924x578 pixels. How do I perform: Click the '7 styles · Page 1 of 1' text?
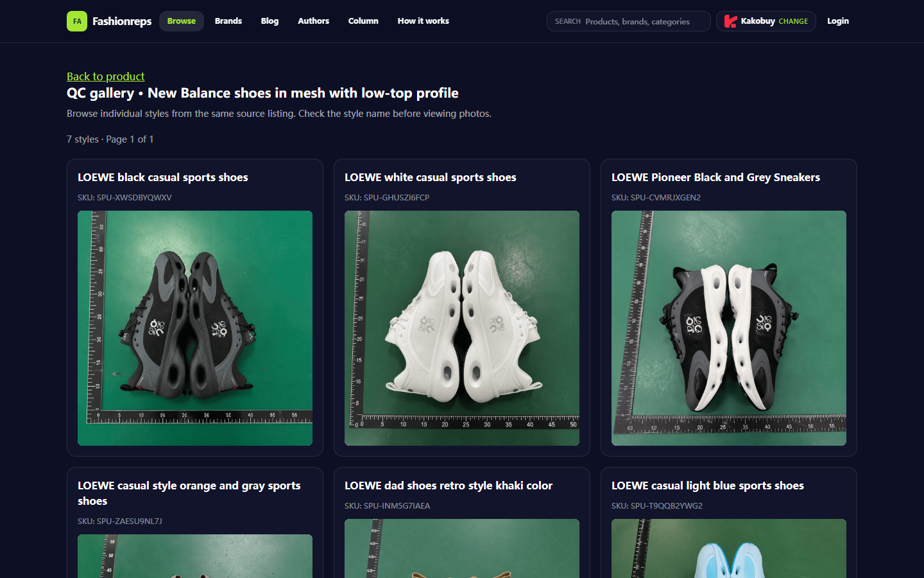[110, 139]
